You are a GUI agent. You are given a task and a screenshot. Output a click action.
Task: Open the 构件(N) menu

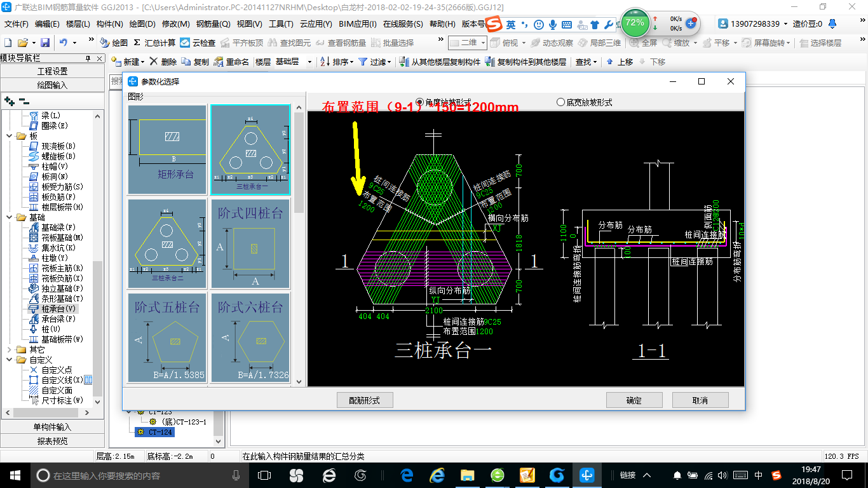click(109, 24)
